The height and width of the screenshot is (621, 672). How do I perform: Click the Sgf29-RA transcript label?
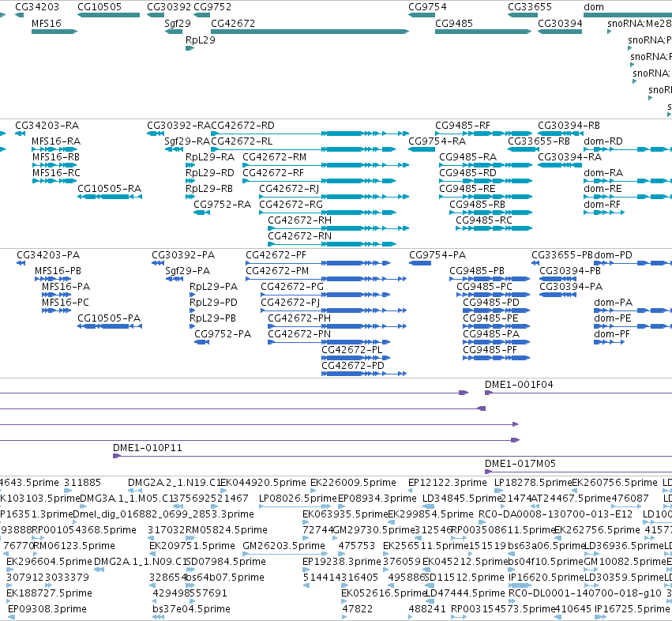(x=187, y=141)
